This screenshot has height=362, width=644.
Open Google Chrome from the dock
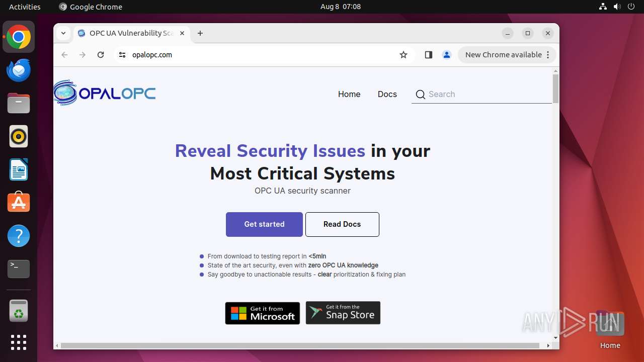[x=19, y=37]
